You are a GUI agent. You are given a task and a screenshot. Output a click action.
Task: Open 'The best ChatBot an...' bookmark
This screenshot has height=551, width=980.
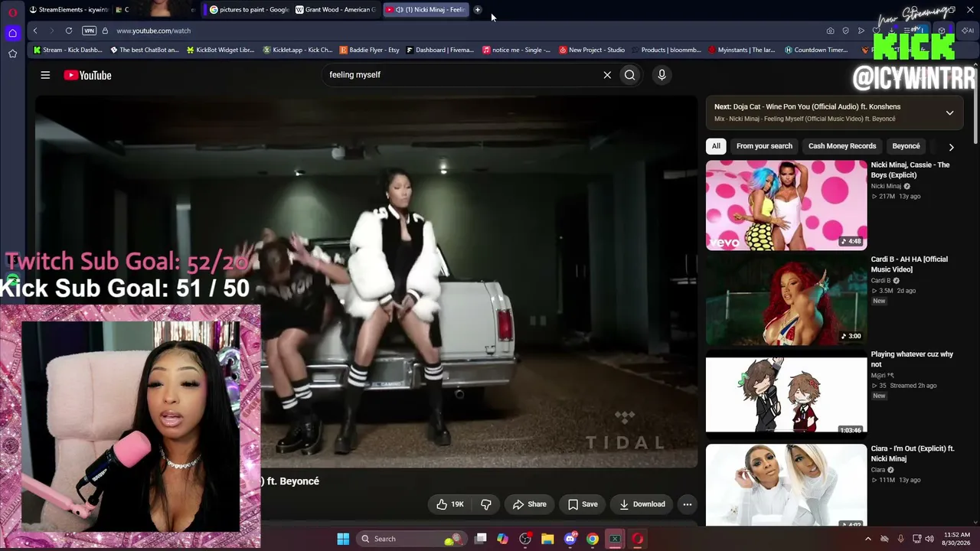click(145, 50)
